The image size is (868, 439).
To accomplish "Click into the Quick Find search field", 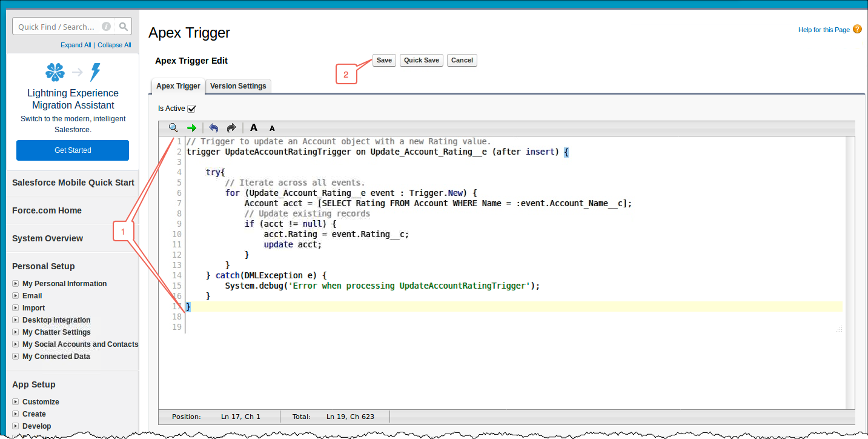I will [58, 27].
